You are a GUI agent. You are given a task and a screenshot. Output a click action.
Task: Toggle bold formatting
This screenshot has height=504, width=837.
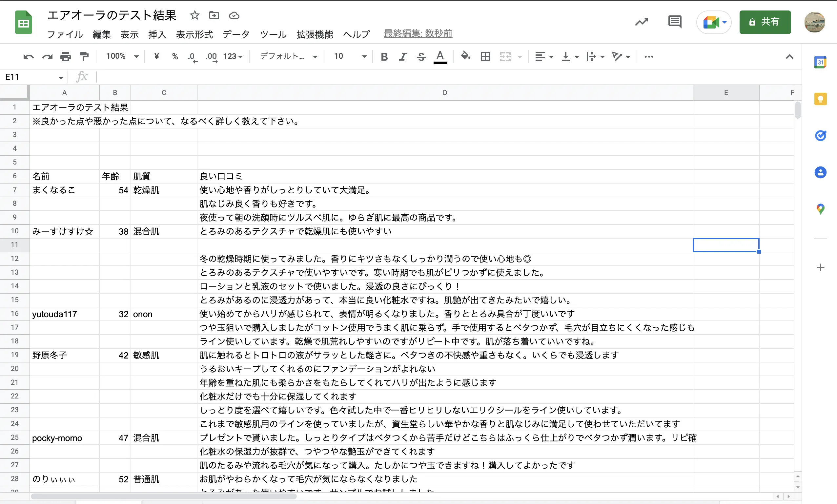click(x=384, y=56)
